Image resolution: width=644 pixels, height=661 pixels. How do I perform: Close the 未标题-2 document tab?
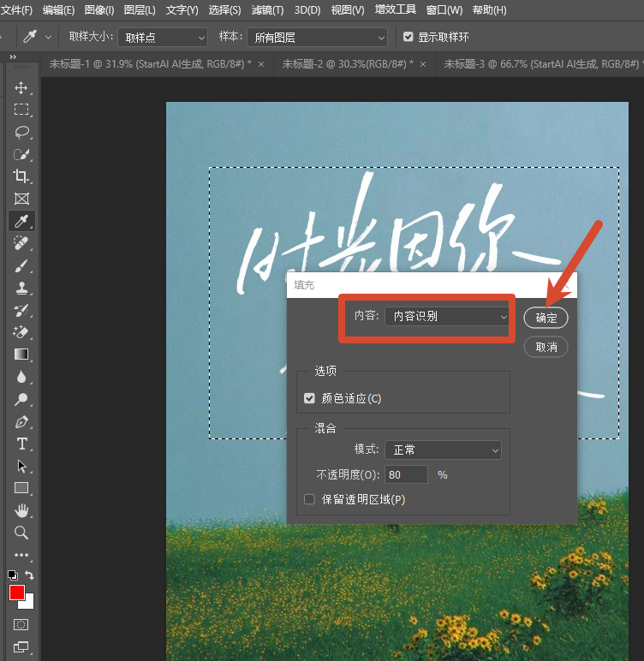[423, 64]
